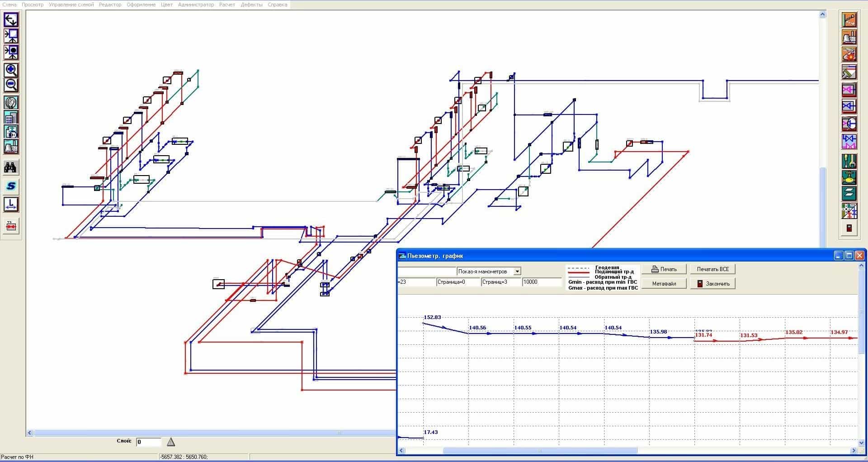868x462 pixels.
Task: Open the Управление схемой menu
Action: pyautogui.click(x=71, y=5)
